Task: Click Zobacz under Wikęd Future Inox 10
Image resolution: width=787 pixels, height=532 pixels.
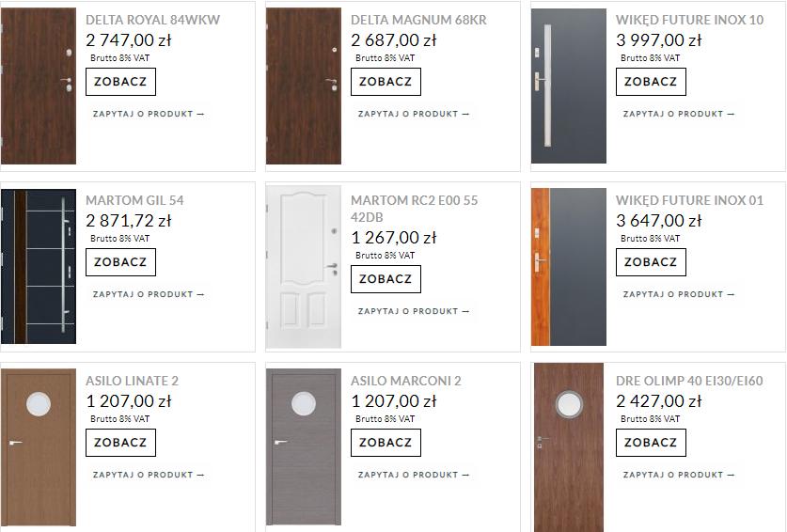Action: pyautogui.click(x=651, y=82)
